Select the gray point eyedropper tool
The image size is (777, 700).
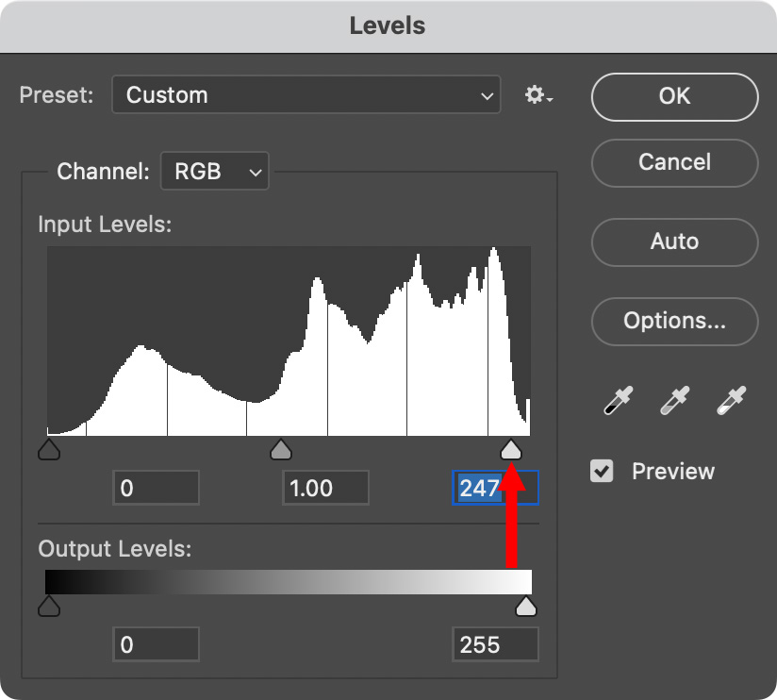coord(673,401)
